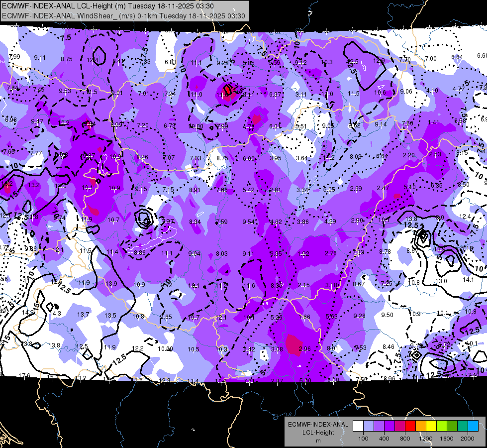487x448 pixels.
Task: Click the map value '5.05'
Action: tap(329, 189)
